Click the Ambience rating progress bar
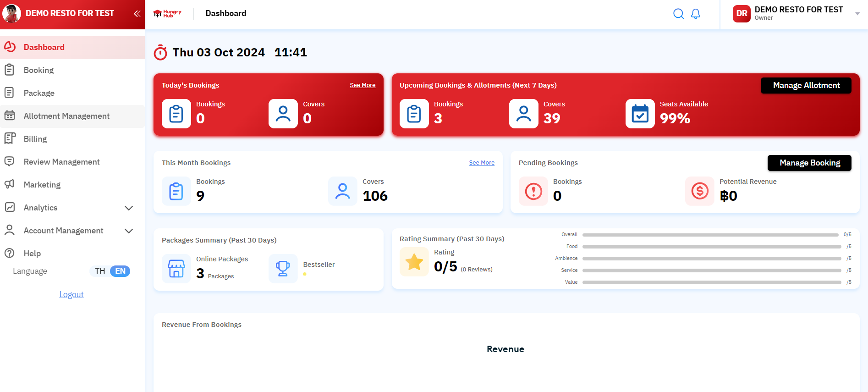This screenshot has height=392, width=868. 712,259
